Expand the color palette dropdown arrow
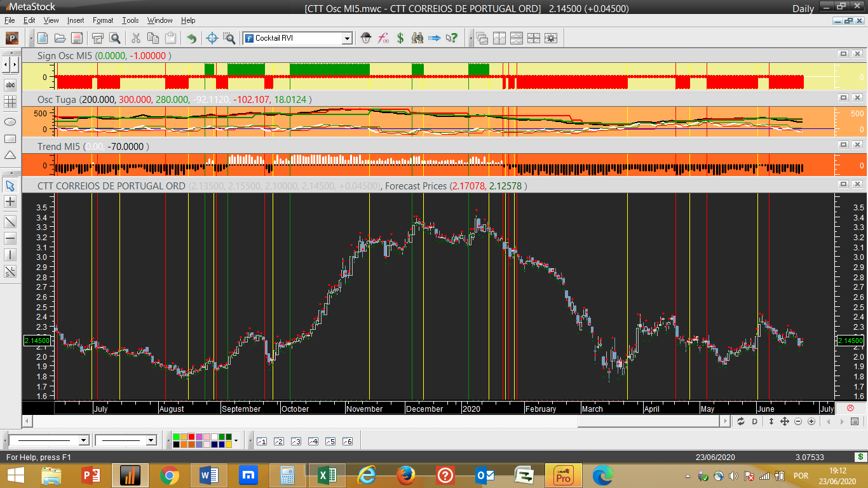This screenshot has width=868, height=488. tap(236, 440)
